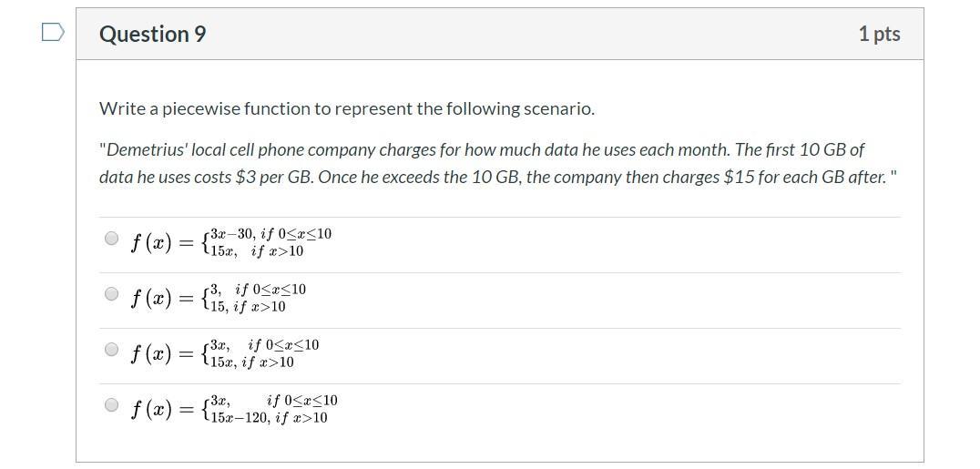
Task: Click "f(x) =" in the first answer
Action: [x=163, y=242]
